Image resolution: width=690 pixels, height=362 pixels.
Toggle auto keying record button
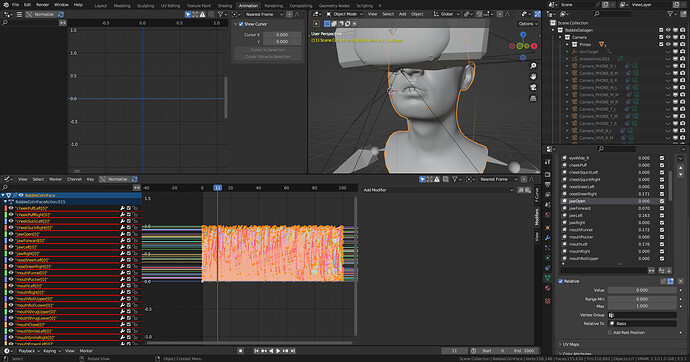point(240,351)
